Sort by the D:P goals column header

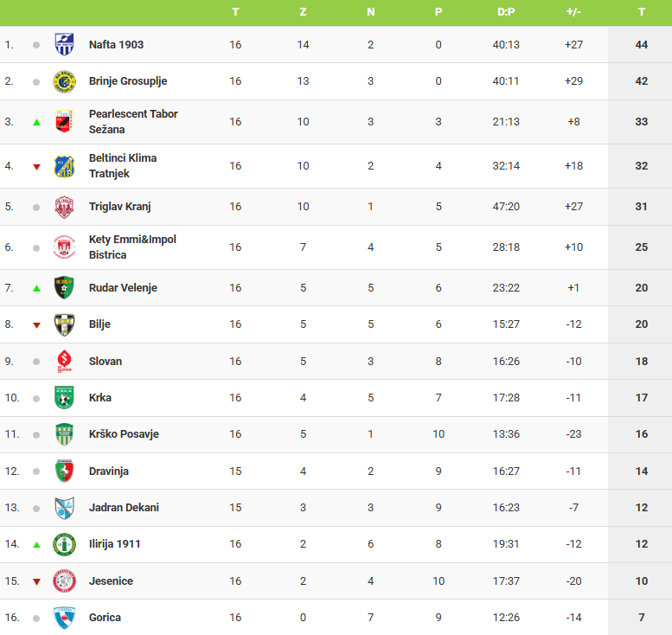point(506,12)
